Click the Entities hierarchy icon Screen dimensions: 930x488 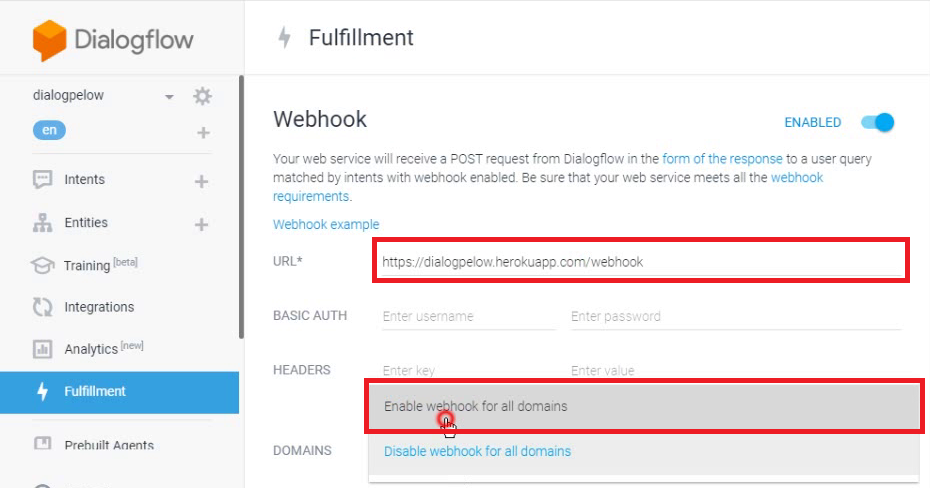42,223
